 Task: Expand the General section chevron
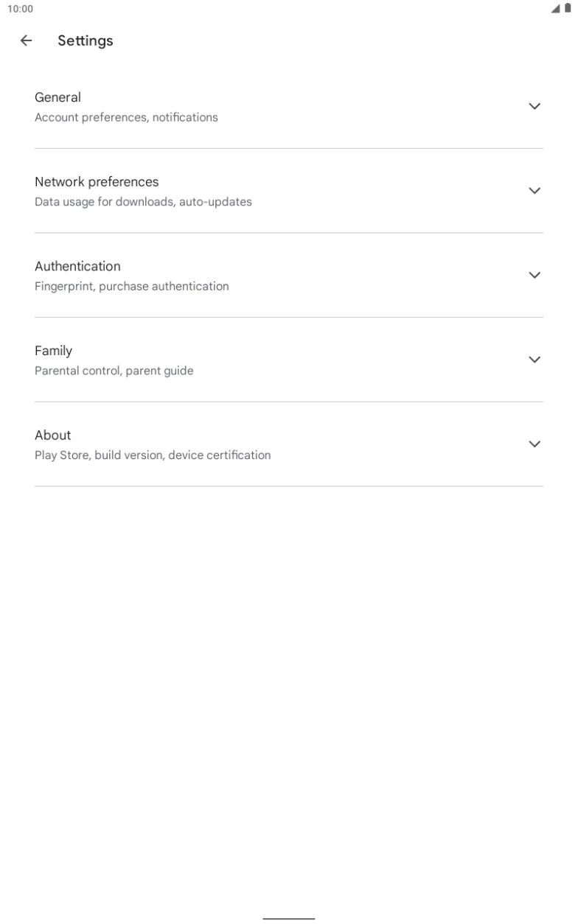pos(535,106)
